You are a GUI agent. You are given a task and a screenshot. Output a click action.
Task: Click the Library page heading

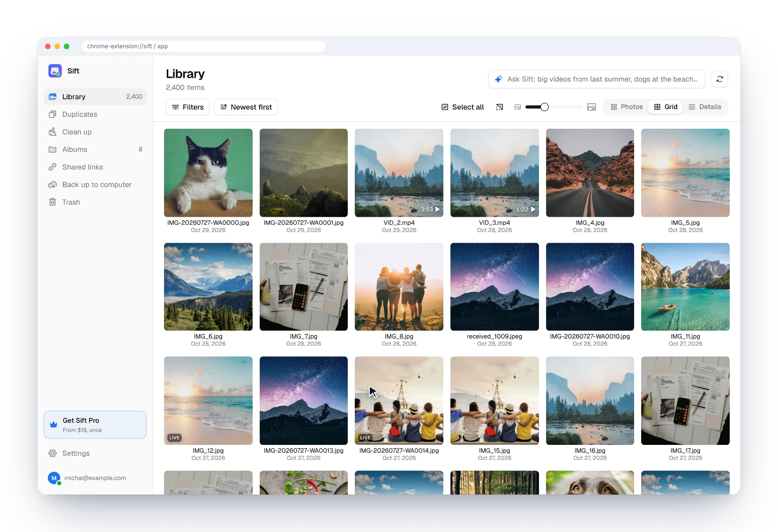click(185, 74)
